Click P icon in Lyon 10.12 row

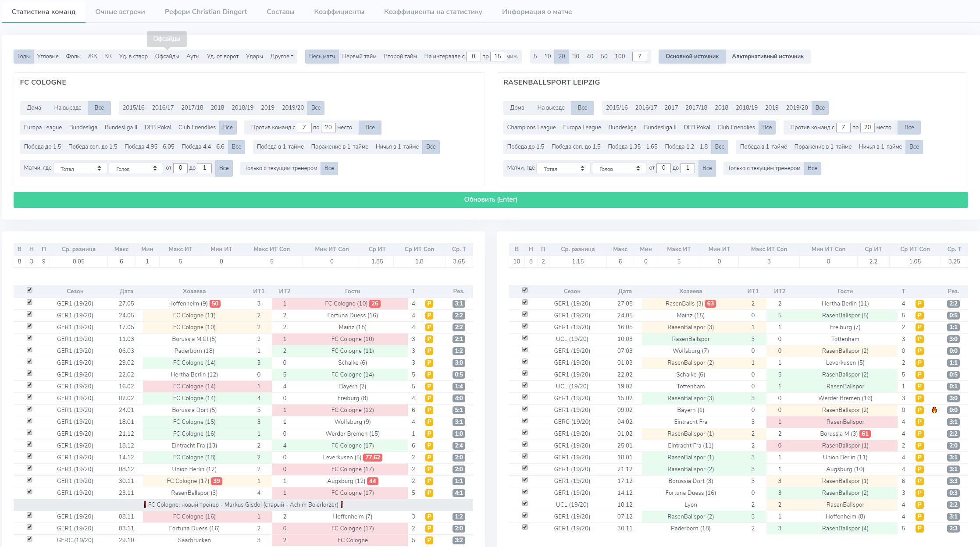point(919,504)
